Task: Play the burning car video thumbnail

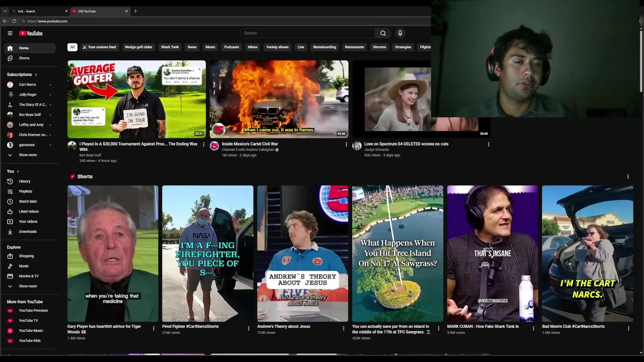Action: pos(279,99)
